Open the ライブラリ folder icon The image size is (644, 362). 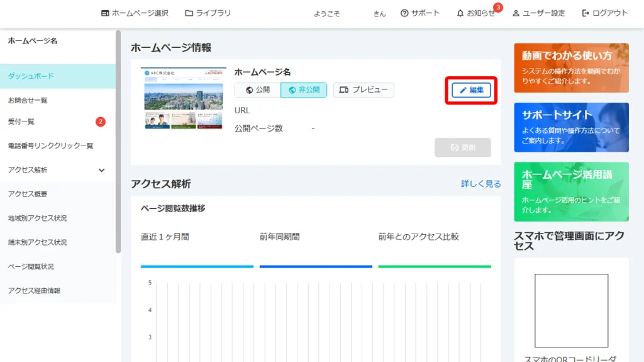point(189,13)
